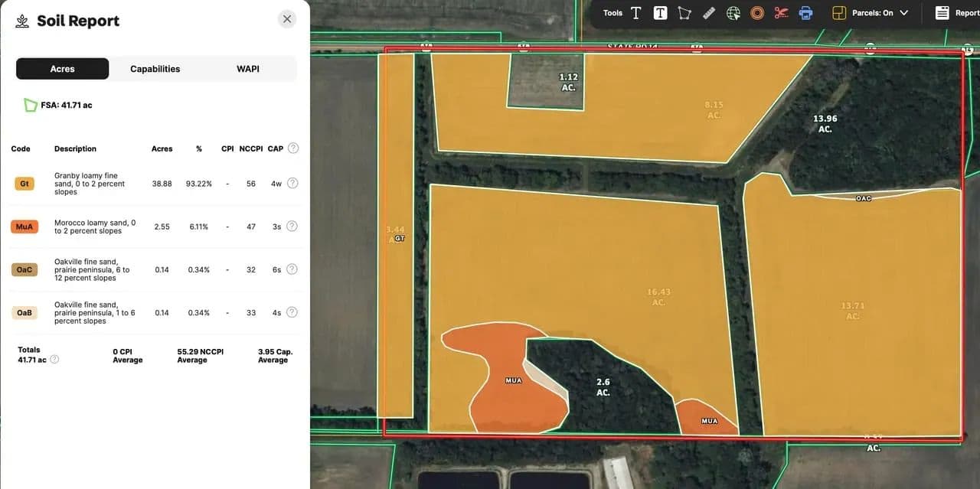The width and height of the screenshot is (980, 489).
Task: Activate the ruler measure tool
Action: click(x=709, y=13)
